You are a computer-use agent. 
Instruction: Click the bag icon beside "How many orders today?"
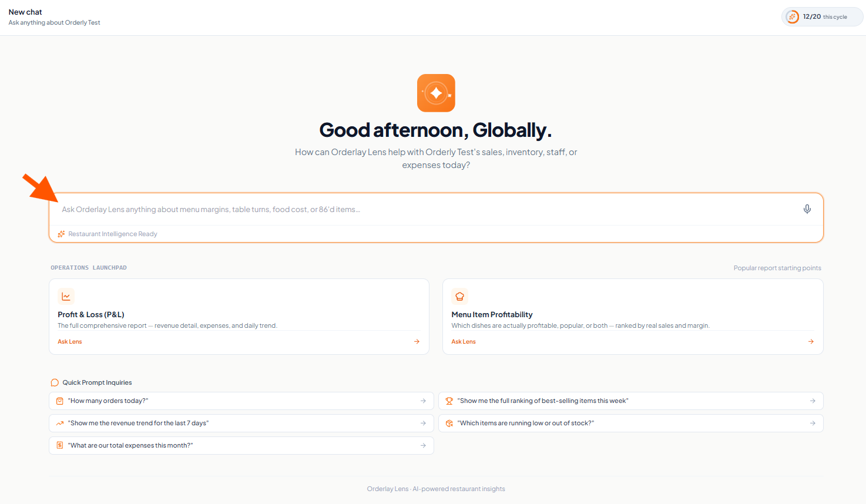click(59, 401)
